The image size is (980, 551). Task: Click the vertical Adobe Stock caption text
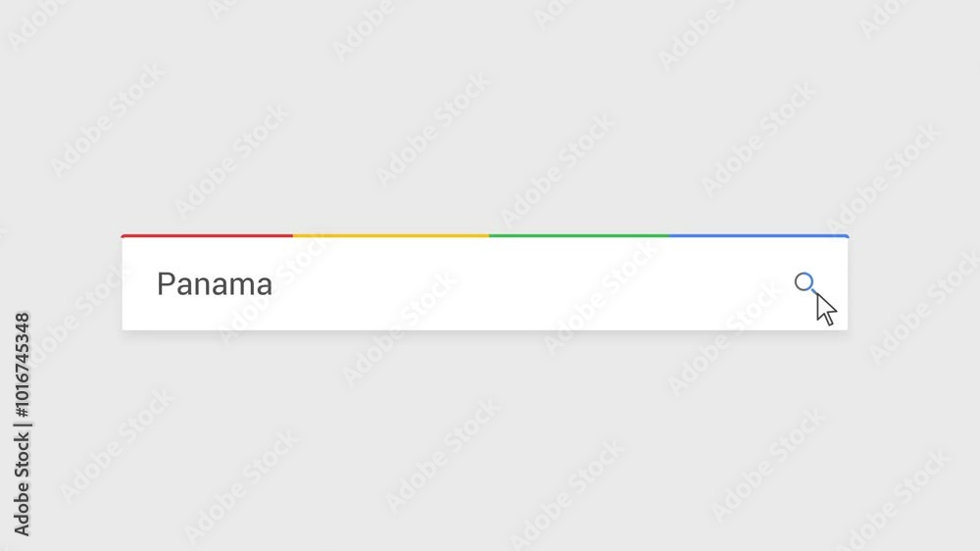click(x=22, y=425)
